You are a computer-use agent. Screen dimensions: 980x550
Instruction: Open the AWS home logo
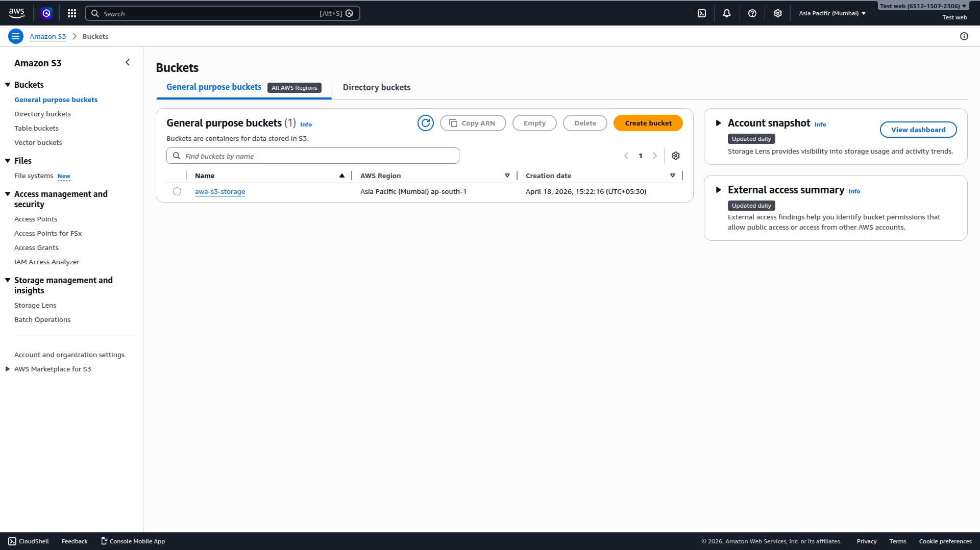coord(16,13)
